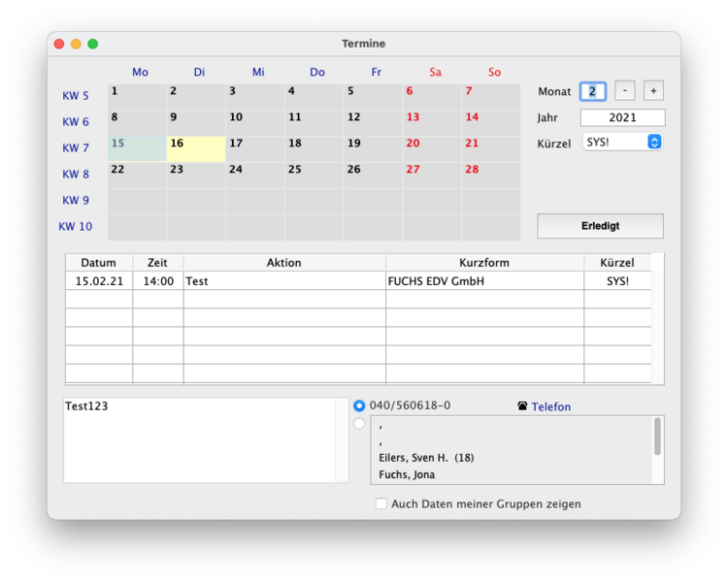The width and height of the screenshot is (728, 582).
Task: Click the contact list scrollbar
Action: point(657,436)
